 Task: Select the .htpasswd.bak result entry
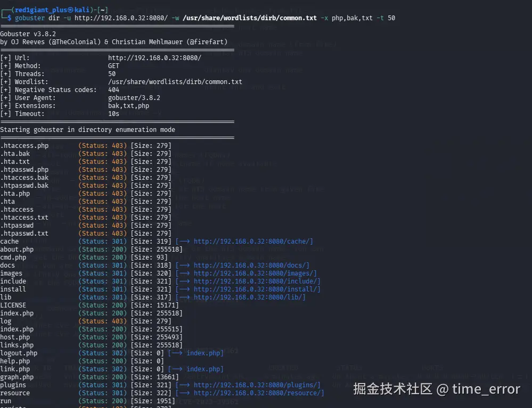[x=24, y=185]
